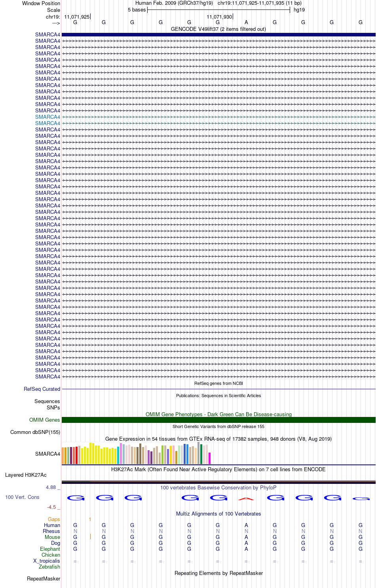Click the Zebrafish alignment row label
This screenshot has height=588, width=376.
(x=49, y=567)
